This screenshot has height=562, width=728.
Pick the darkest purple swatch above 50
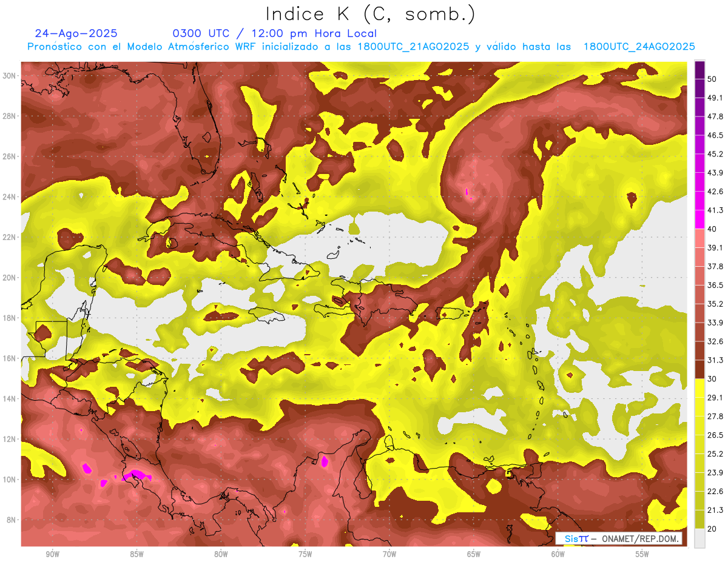tap(699, 70)
